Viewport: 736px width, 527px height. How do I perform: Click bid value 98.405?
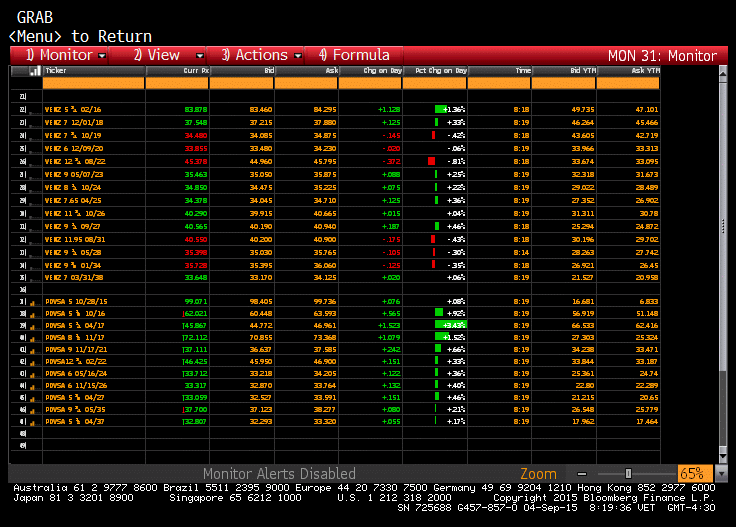pos(261,302)
